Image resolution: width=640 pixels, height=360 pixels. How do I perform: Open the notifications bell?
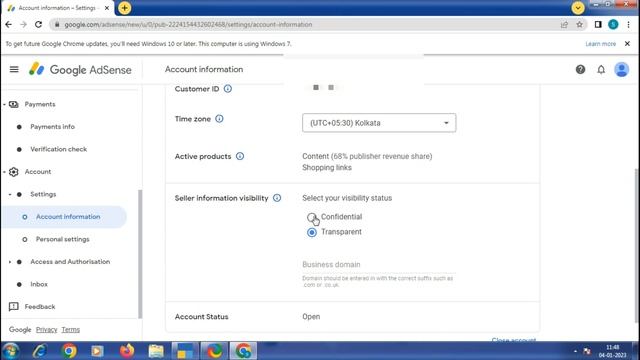601,70
